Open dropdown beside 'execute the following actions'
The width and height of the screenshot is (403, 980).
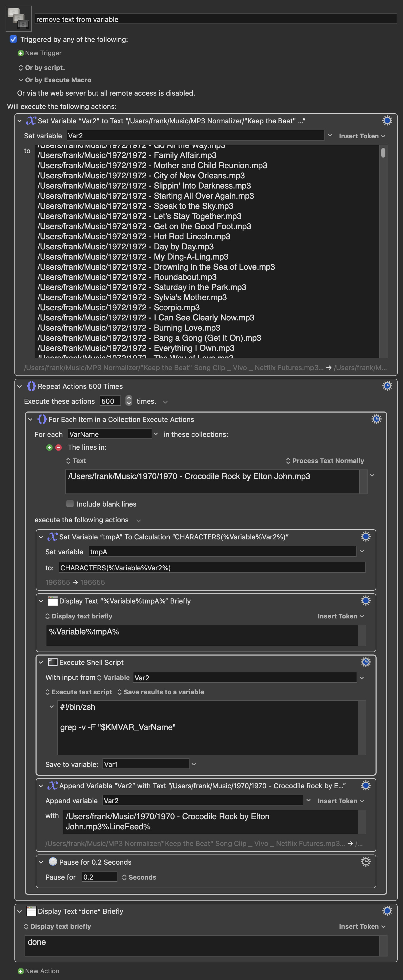coord(139,520)
